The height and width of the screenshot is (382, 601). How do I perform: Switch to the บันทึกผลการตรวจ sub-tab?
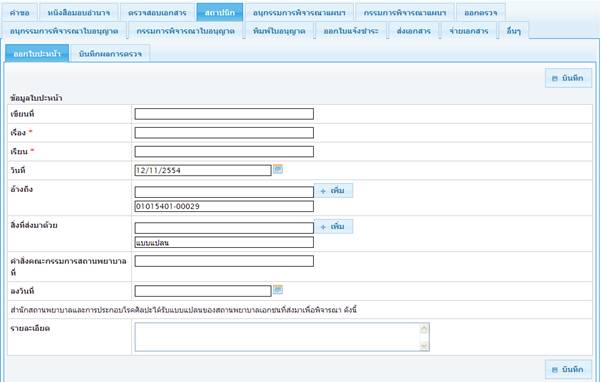[110, 54]
